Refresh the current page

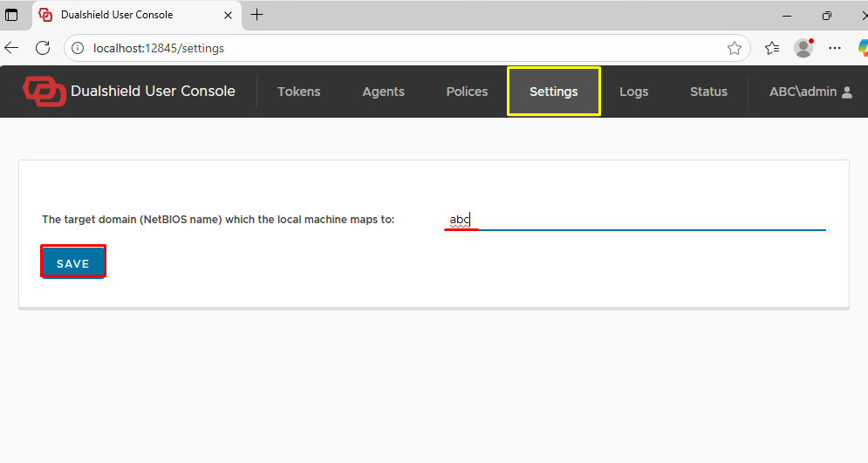tap(43, 48)
